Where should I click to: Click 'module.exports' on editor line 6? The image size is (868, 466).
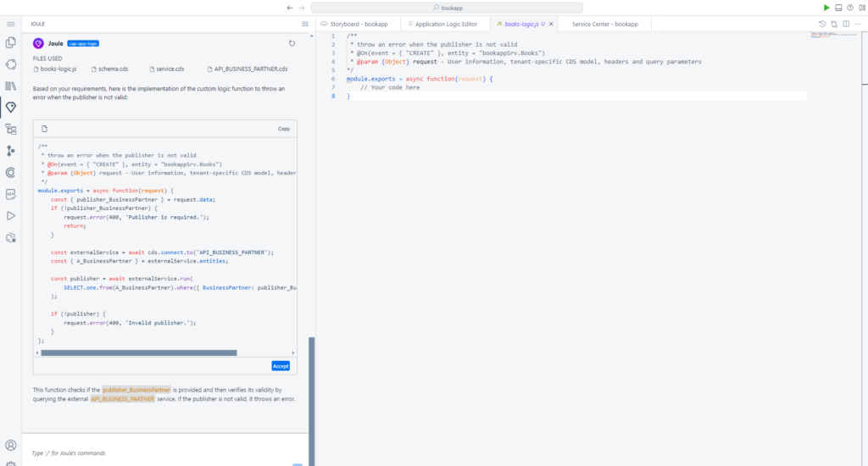(370, 79)
